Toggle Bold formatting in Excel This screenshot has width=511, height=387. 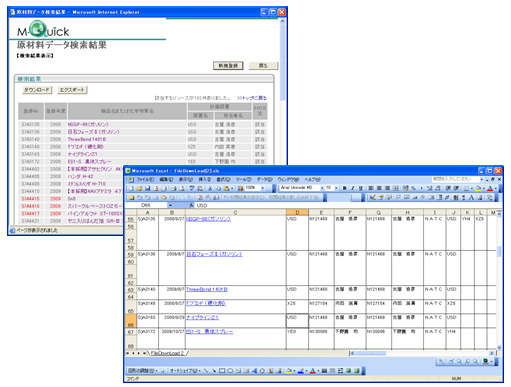tap(344, 188)
